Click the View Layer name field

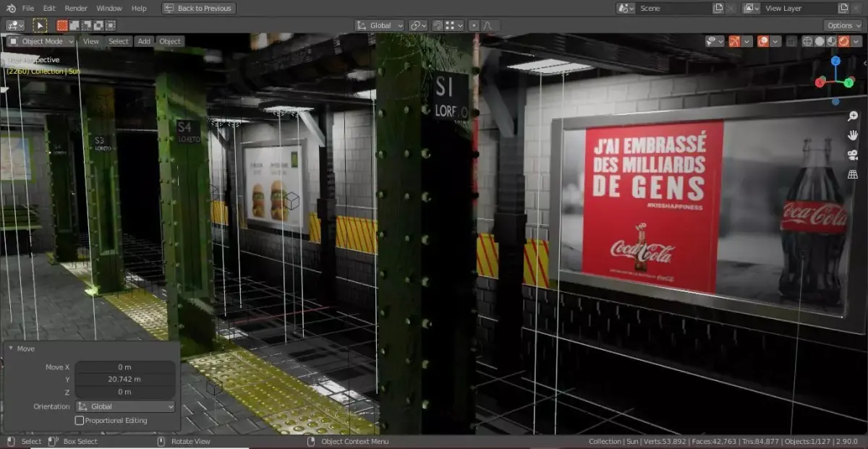[799, 8]
